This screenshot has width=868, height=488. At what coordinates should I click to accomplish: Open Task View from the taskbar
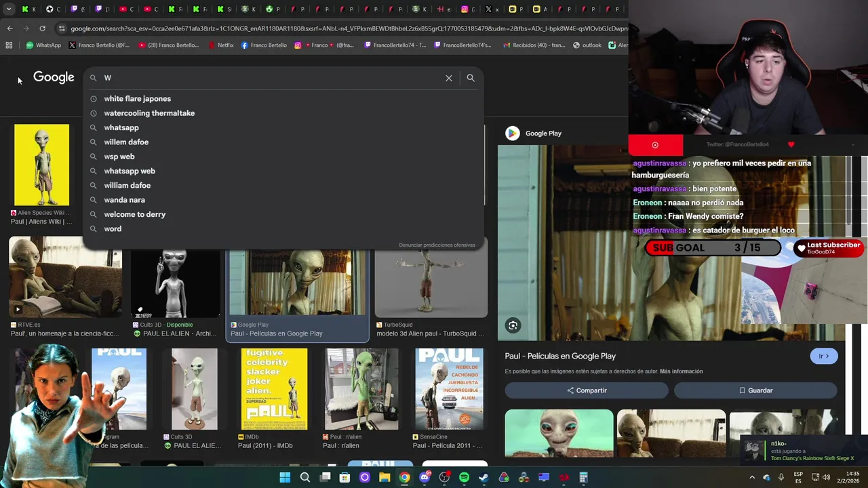click(x=325, y=477)
